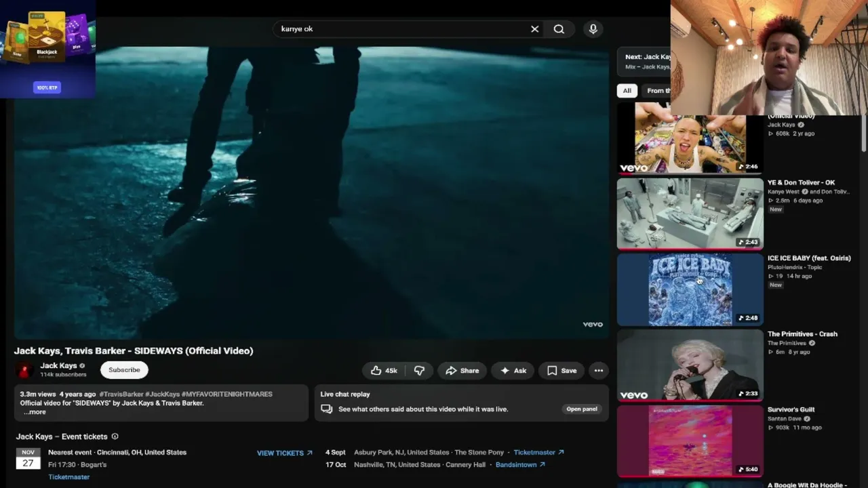Clear the search box with the X icon
Image resolution: width=868 pixels, height=488 pixels.
pos(534,29)
